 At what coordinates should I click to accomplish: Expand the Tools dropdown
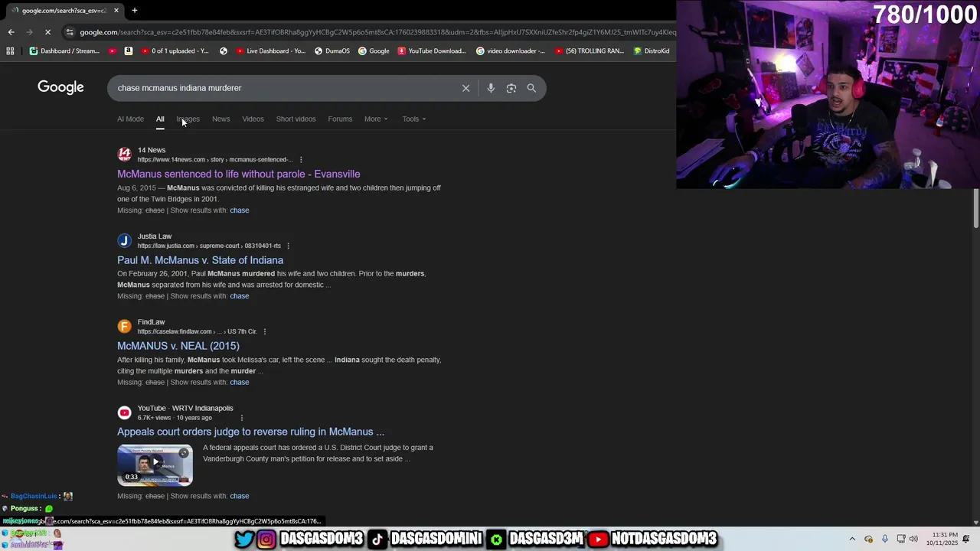coord(414,119)
